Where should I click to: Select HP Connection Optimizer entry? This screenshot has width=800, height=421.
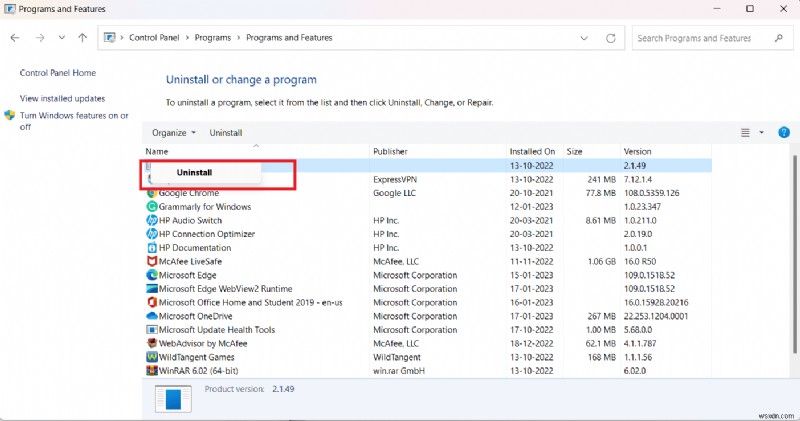click(207, 234)
